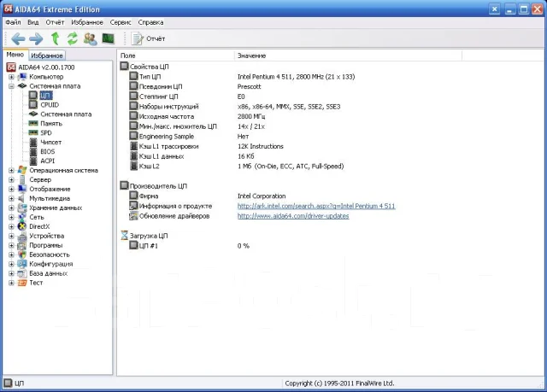Expand the DirectX tree node
The image size is (547, 392).
[x=11, y=226]
